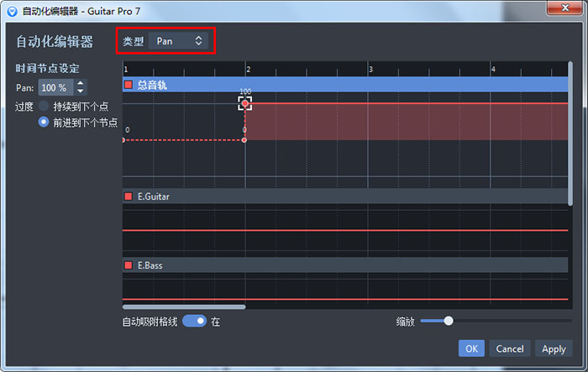Image resolution: width=588 pixels, height=372 pixels.
Task: Open the 类型 Pan type dropdown
Action: coord(180,40)
